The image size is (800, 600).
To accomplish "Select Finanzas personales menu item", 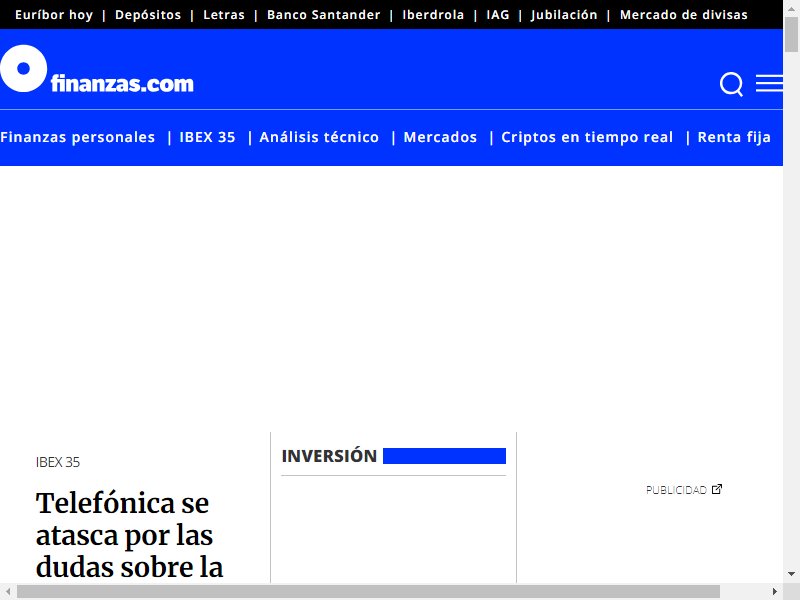I will [x=78, y=137].
